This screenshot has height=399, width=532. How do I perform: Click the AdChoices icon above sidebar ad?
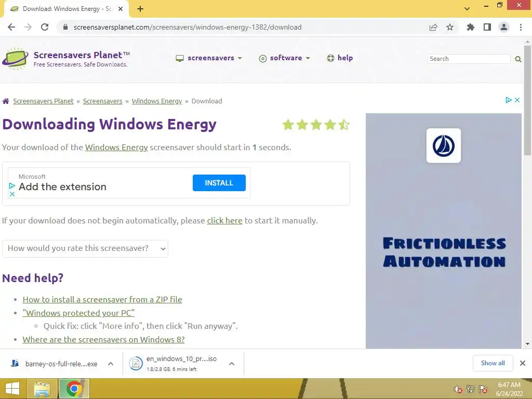point(508,100)
